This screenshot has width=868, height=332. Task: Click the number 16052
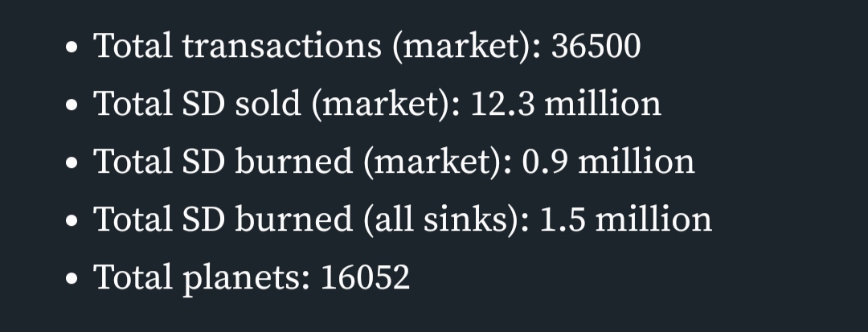coord(366,277)
